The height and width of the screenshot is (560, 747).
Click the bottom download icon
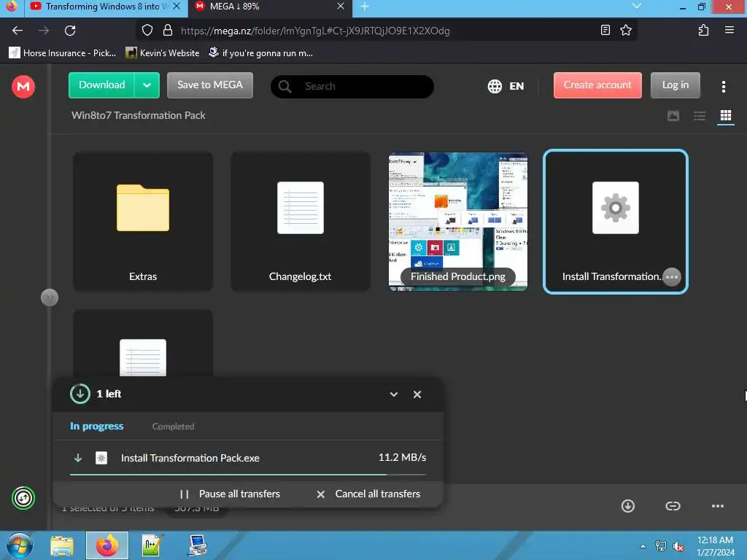pos(628,506)
